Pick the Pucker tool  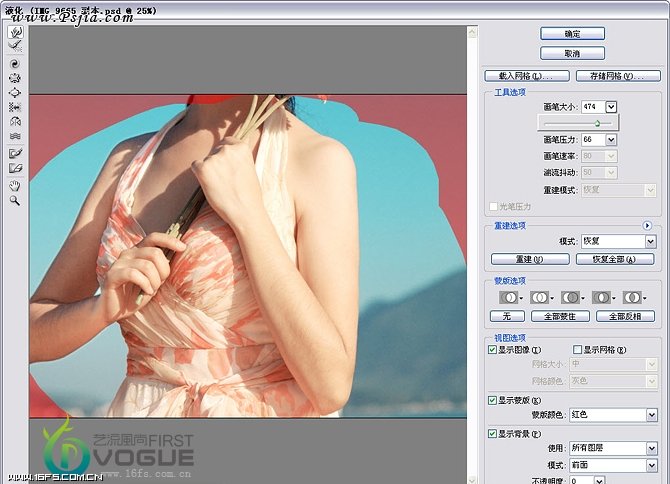pos(15,77)
